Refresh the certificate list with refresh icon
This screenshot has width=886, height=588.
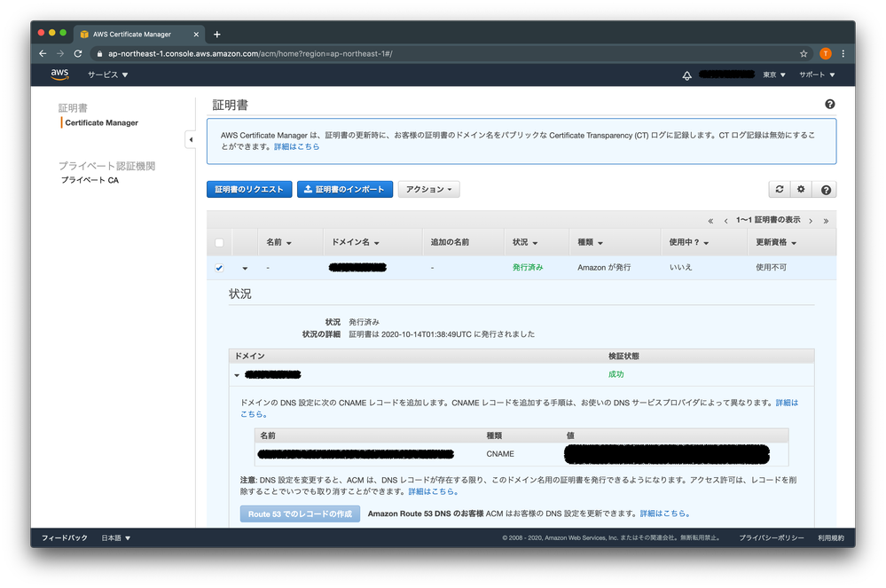(780, 189)
